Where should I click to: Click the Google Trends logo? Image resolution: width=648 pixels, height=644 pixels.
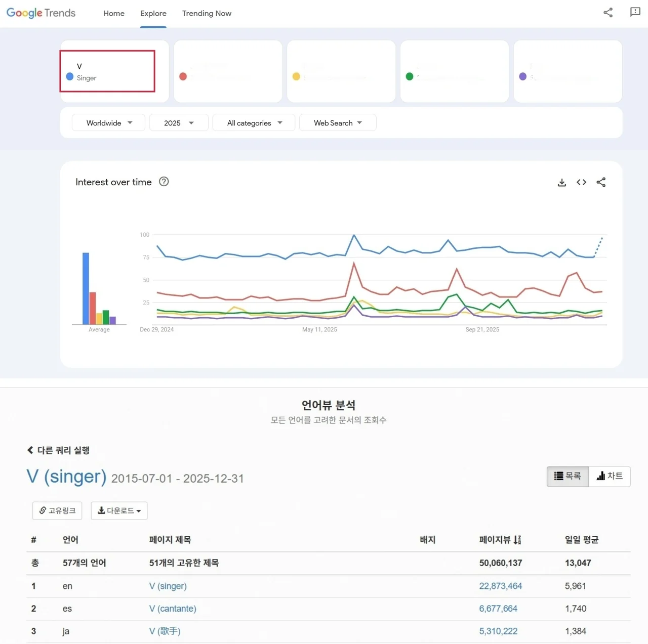[x=41, y=13]
